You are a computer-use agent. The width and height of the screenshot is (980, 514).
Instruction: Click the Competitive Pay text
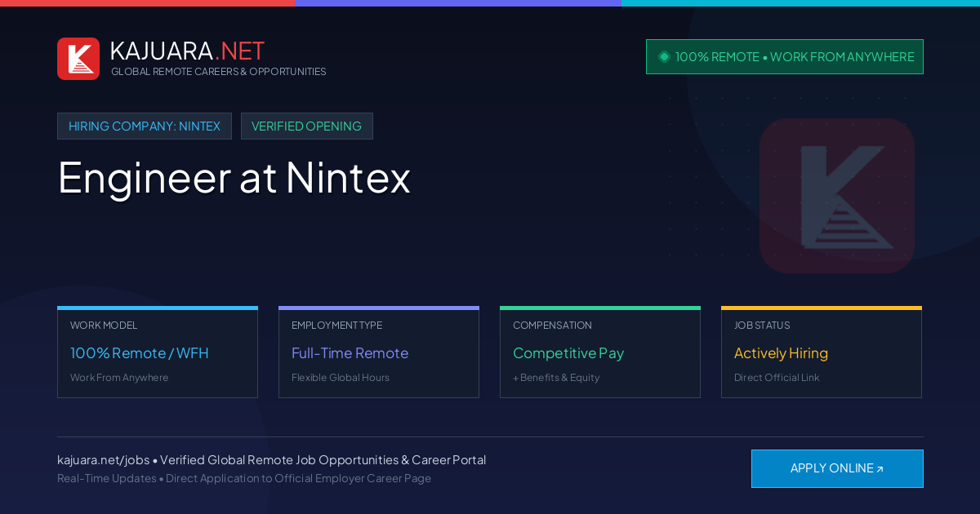[x=568, y=353]
